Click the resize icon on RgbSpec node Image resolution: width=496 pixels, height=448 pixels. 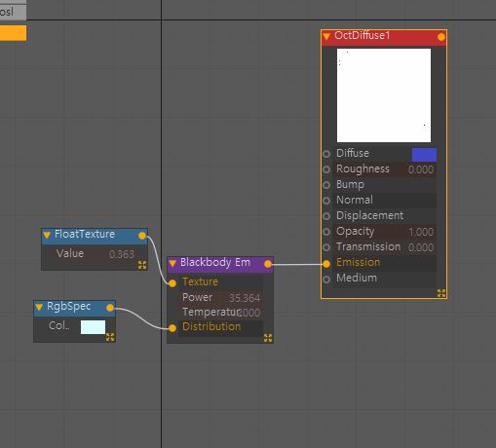110,337
